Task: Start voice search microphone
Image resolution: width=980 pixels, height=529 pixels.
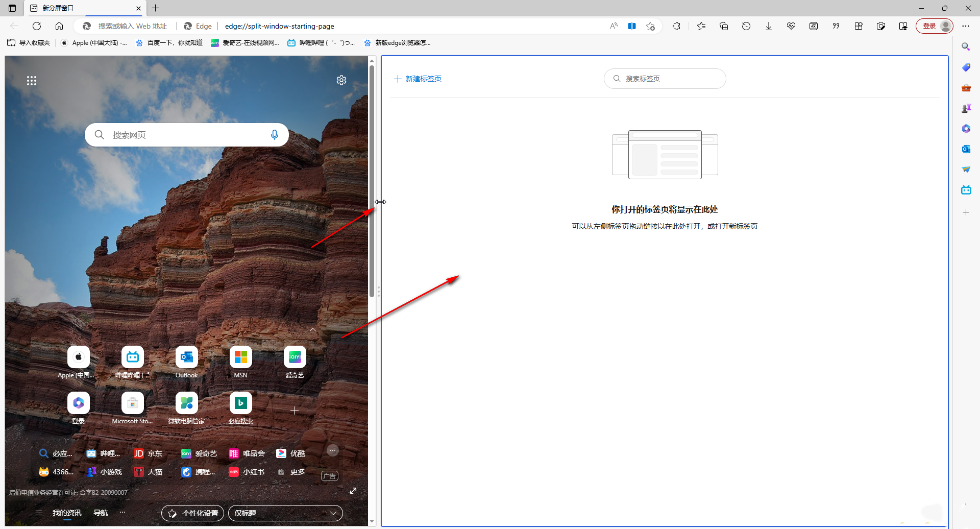Action: (275, 135)
